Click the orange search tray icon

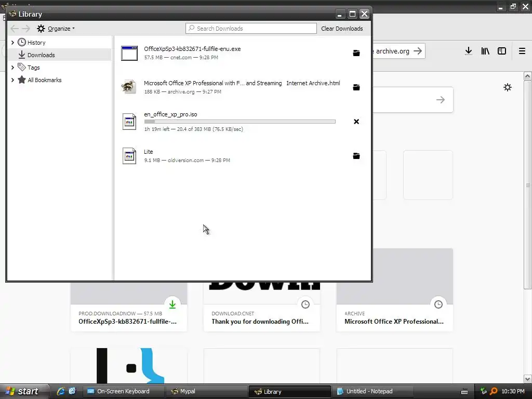(494, 391)
